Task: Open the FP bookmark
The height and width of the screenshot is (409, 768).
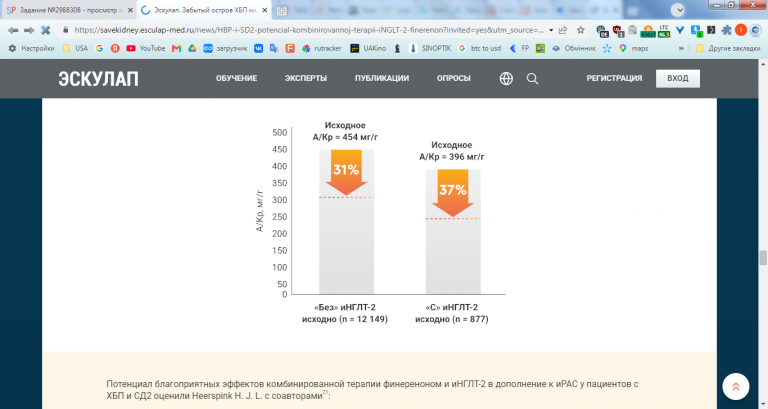Action: pos(519,48)
